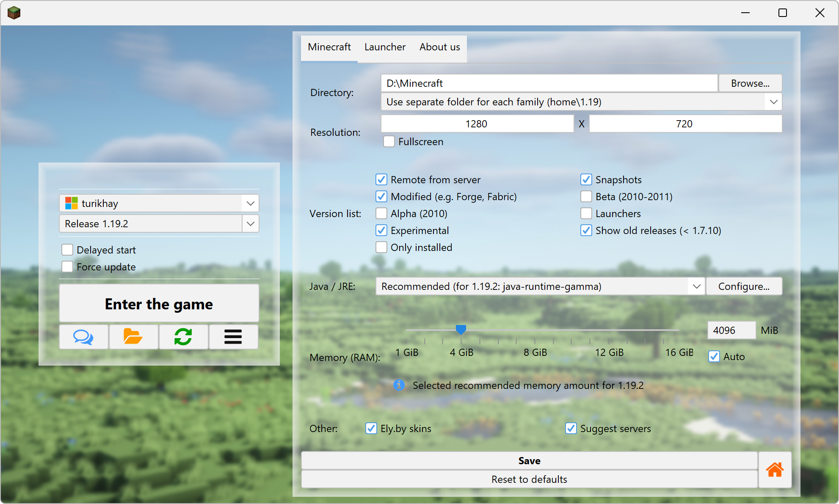Disable the Experimental versions checkbox
This screenshot has width=839, height=504.
381,230
